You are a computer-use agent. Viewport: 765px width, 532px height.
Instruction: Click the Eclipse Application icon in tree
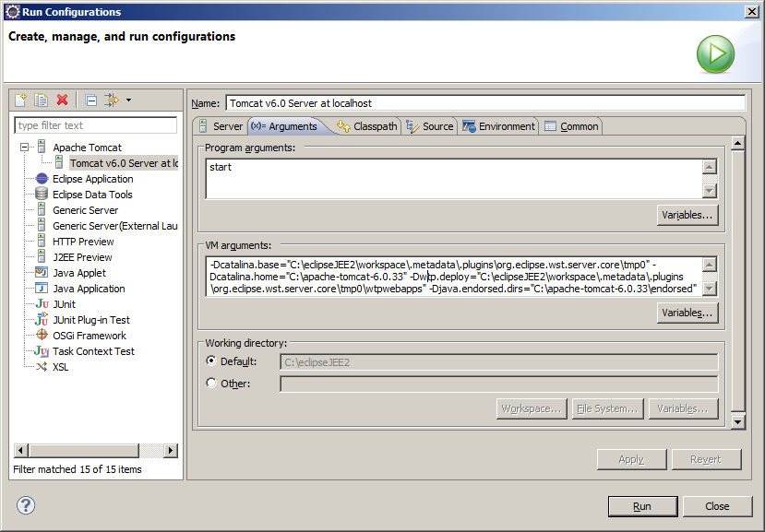42,179
